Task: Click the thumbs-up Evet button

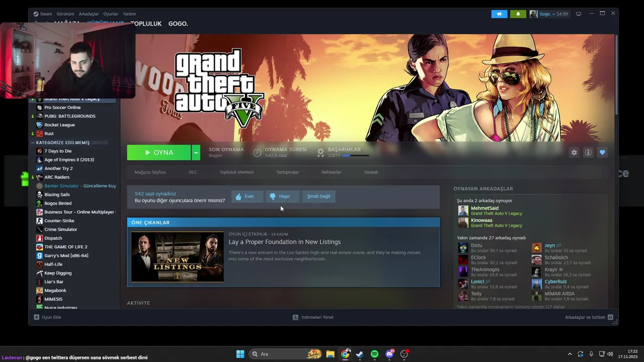Action: click(247, 197)
